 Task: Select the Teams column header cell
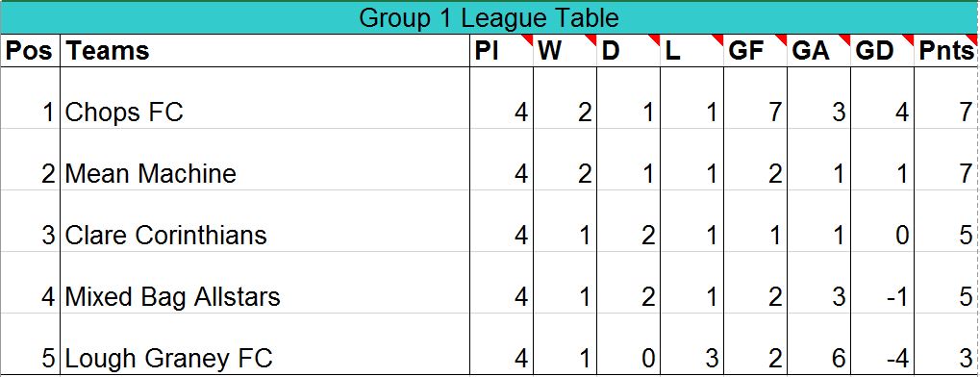point(264,51)
